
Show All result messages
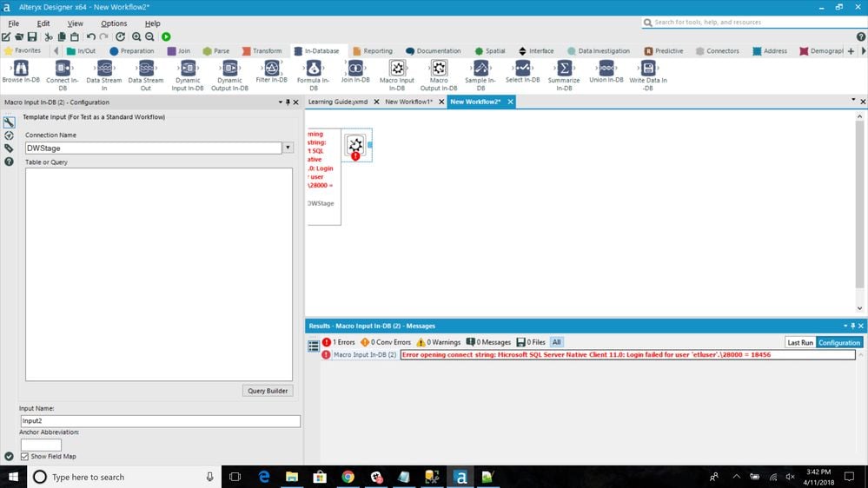pyautogui.click(x=556, y=342)
